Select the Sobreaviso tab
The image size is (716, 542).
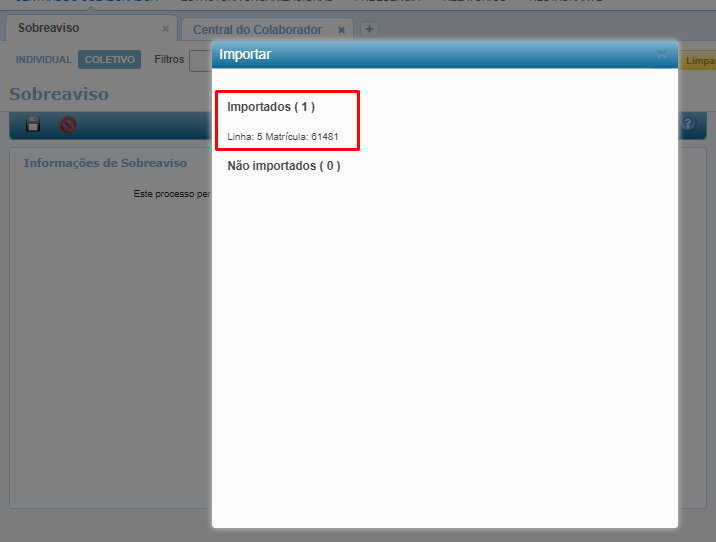pyautogui.click(x=48, y=28)
